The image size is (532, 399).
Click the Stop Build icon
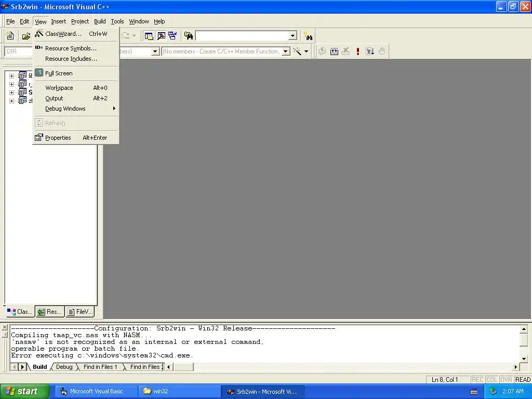click(x=345, y=51)
